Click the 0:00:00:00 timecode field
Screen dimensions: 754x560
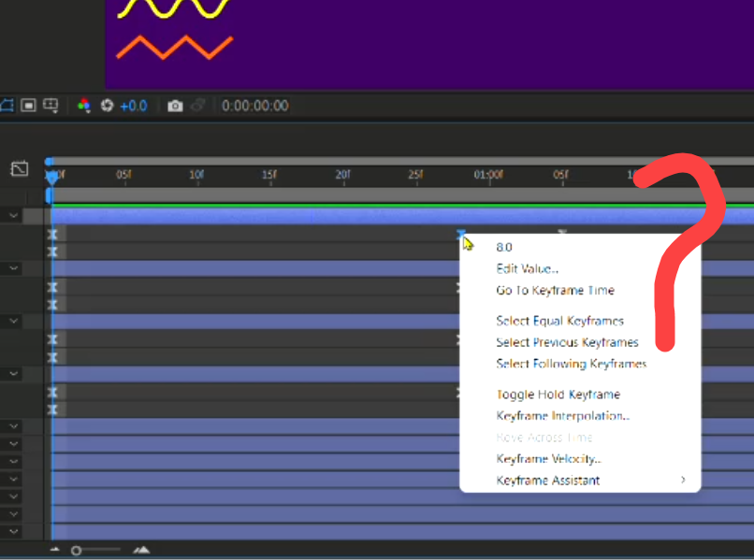[253, 106]
